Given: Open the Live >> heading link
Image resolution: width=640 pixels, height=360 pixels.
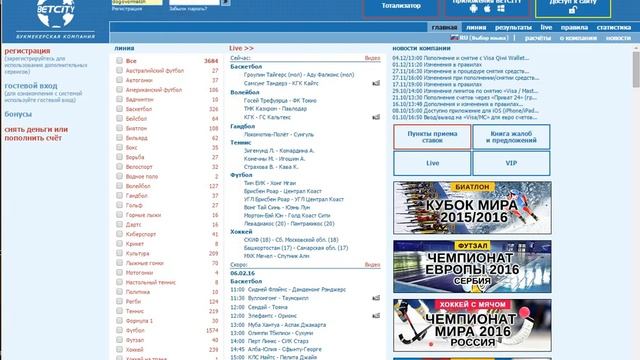Looking at the screenshot, I should point(241,48).
